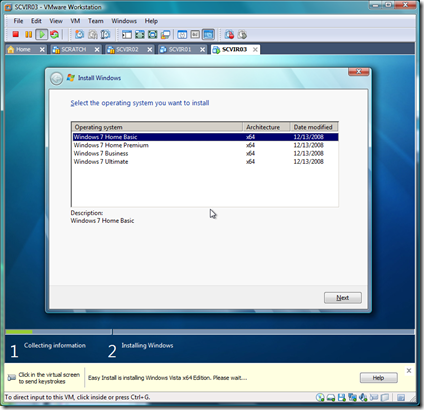Select Windows 7 Home Premium row
Image resolution: width=424 pixels, height=410 pixels.
[205, 145]
